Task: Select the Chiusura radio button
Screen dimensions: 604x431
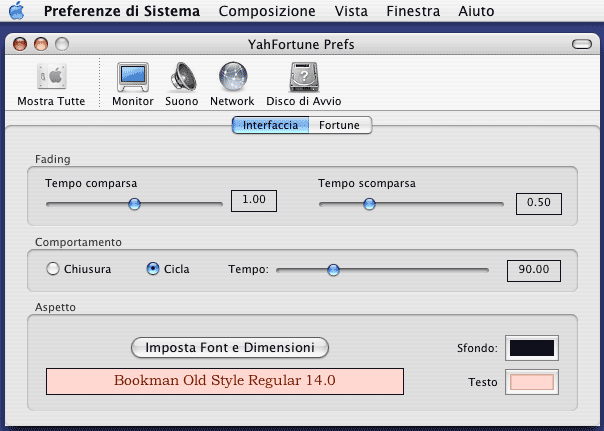Action: point(53,269)
